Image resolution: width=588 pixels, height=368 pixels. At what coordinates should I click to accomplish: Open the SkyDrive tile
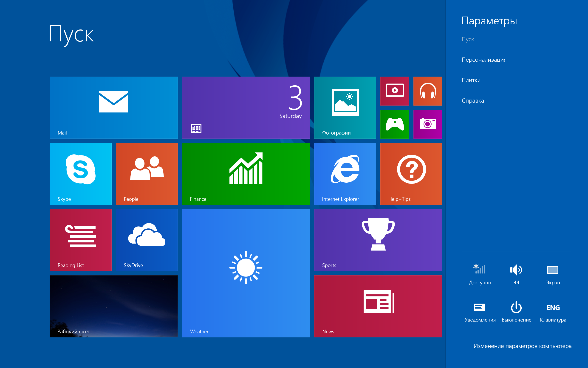pyautogui.click(x=147, y=240)
